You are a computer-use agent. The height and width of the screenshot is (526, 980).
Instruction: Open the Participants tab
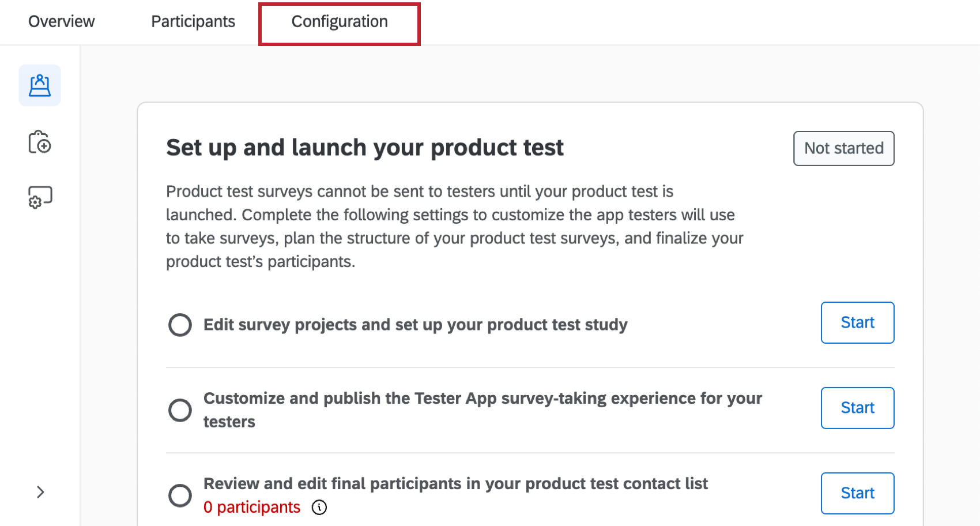click(193, 21)
